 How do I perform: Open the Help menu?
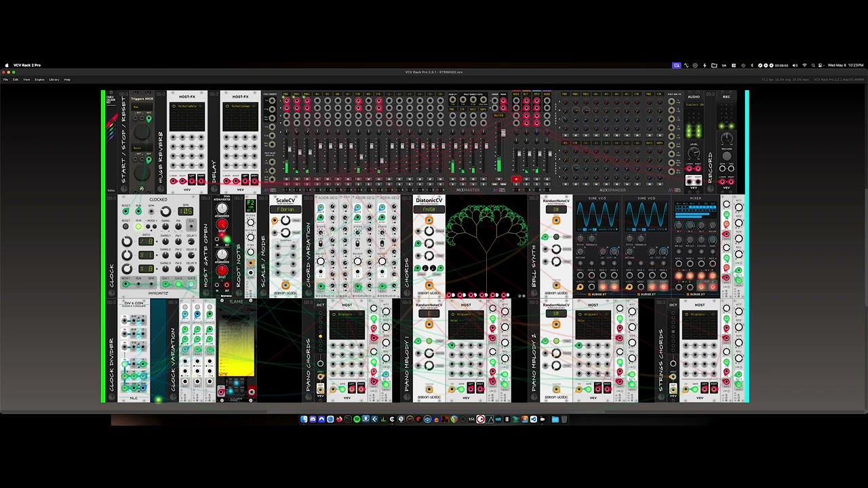point(67,79)
